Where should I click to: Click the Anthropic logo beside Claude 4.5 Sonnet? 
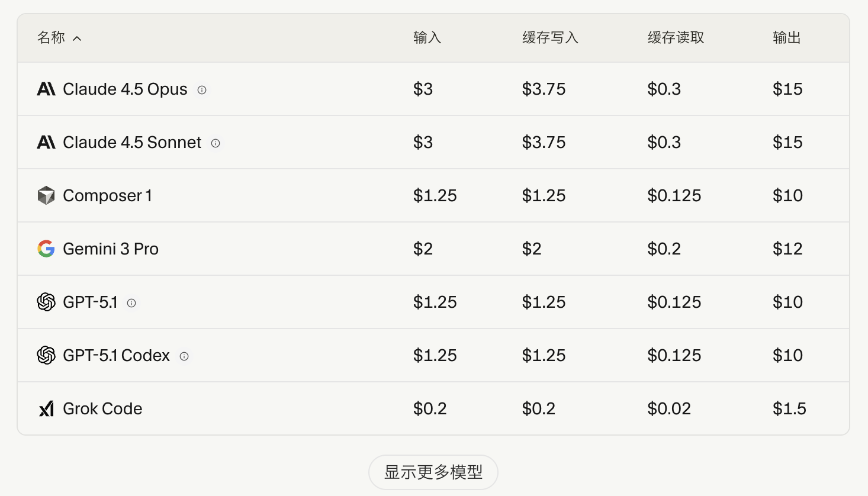(x=46, y=142)
